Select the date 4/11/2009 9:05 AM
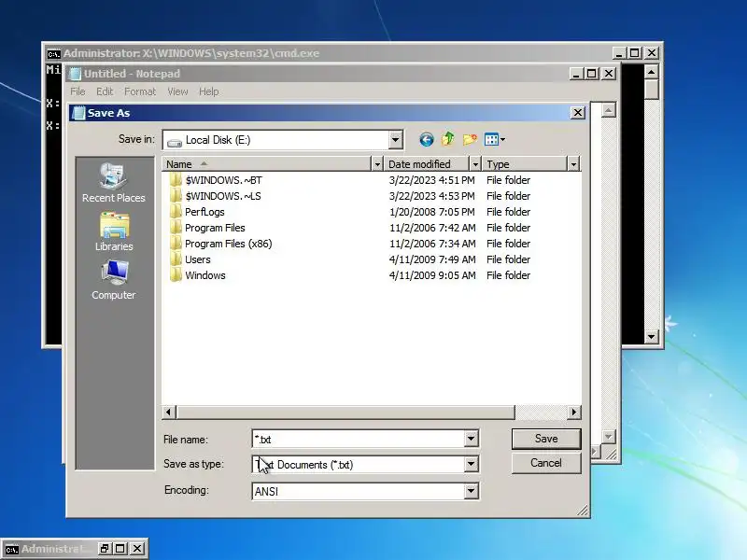The height and width of the screenshot is (560, 747). (431, 275)
